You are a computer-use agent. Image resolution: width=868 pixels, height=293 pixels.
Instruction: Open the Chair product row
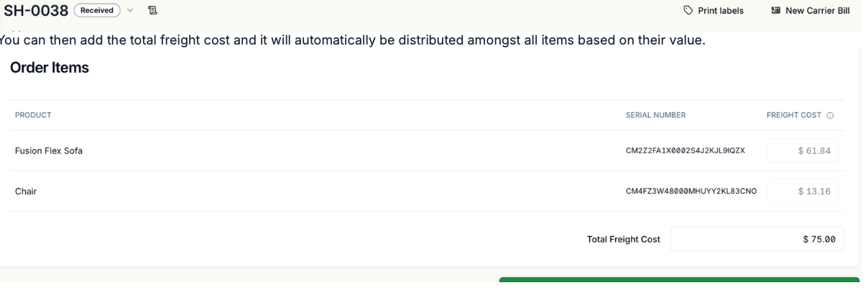[427, 191]
